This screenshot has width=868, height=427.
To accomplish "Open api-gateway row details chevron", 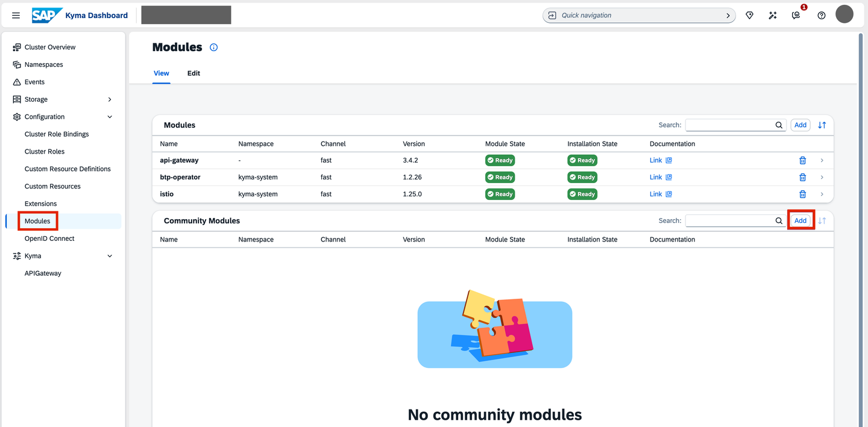I will [x=822, y=160].
